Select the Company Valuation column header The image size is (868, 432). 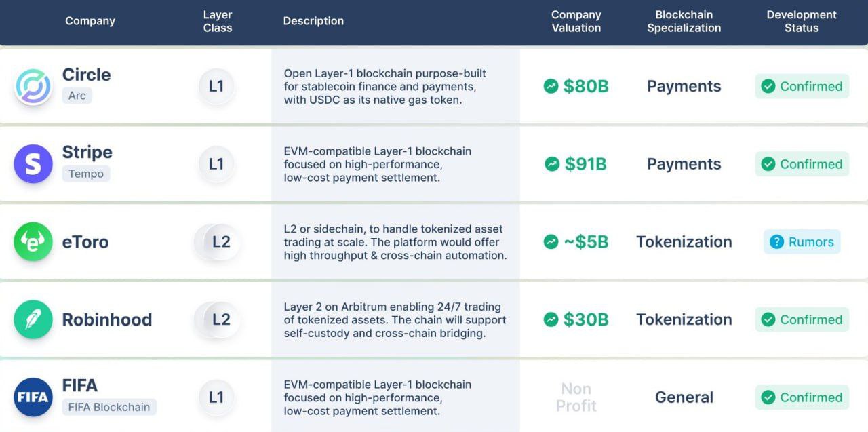pos(576,21)
